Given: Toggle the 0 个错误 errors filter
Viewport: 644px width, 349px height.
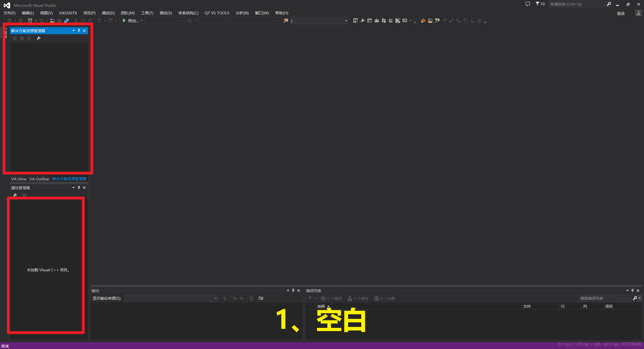Looking at the screenshot, I should coord(331,298).
